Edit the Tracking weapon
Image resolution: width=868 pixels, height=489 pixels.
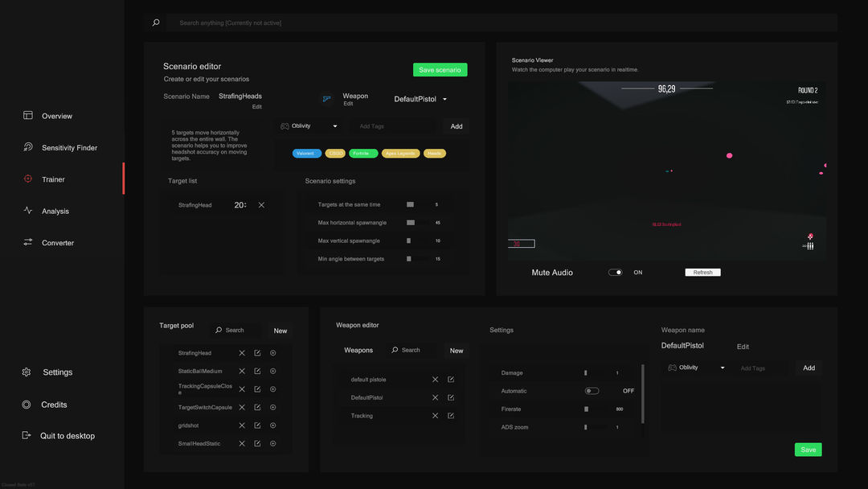[x=451, y=416]
